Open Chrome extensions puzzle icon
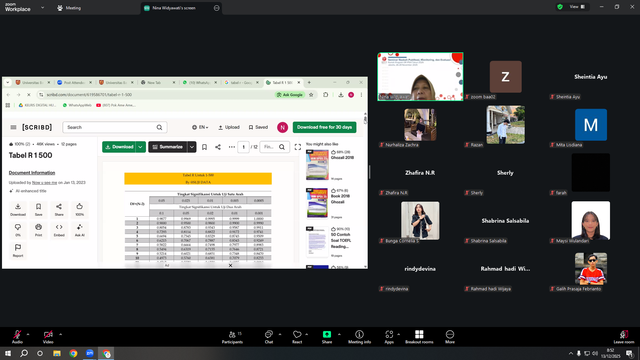Image resolution: width=640 pixels, height=360 pixels. tap(325, 95)
